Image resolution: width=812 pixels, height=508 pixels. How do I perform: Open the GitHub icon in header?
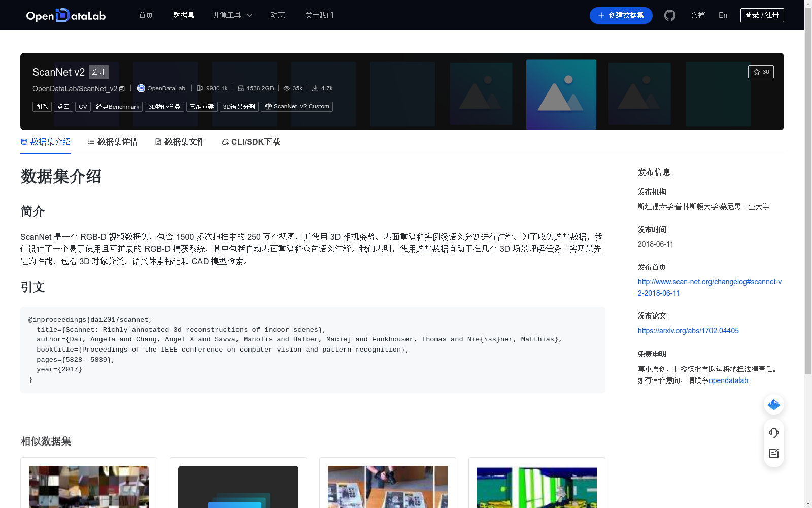pyautogui.click(x=670, y=15)
